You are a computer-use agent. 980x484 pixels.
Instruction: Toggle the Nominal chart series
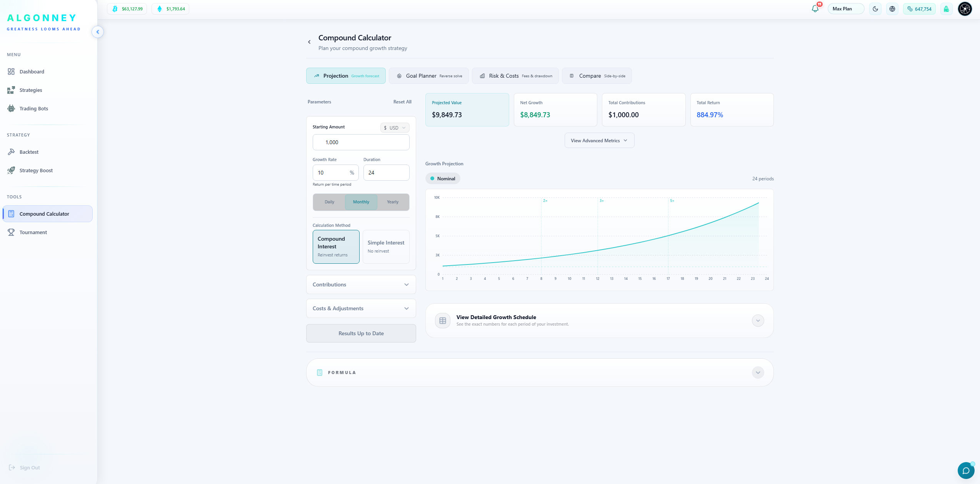tap(443, 178)
